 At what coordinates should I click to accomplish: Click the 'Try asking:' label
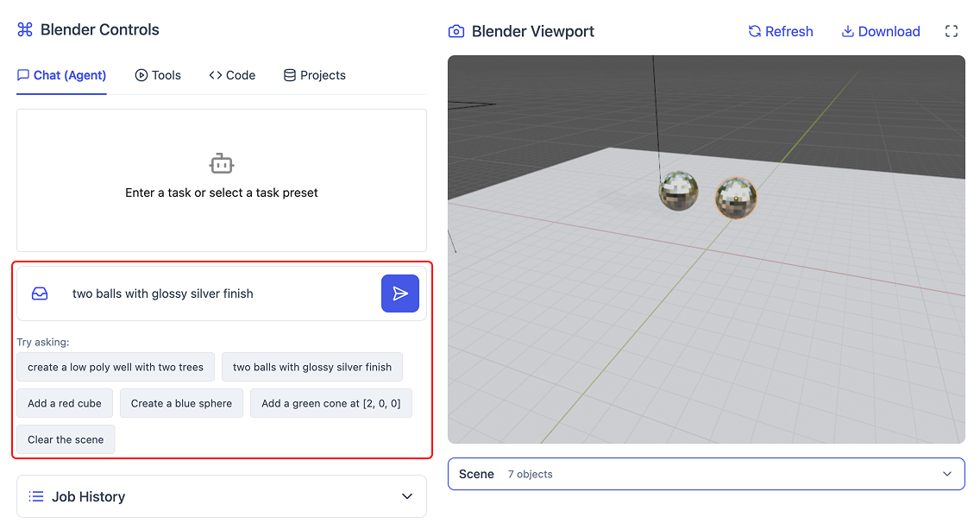click(43, 343)
